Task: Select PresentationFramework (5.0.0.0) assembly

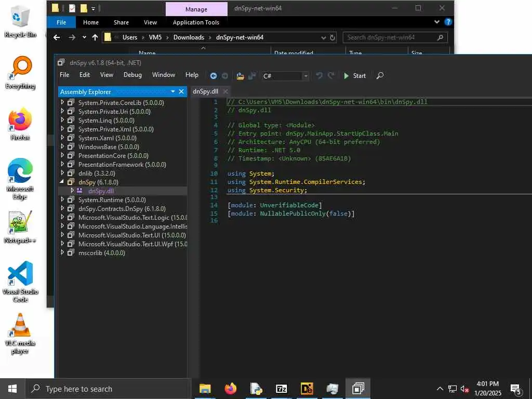Action: point(122,165)
